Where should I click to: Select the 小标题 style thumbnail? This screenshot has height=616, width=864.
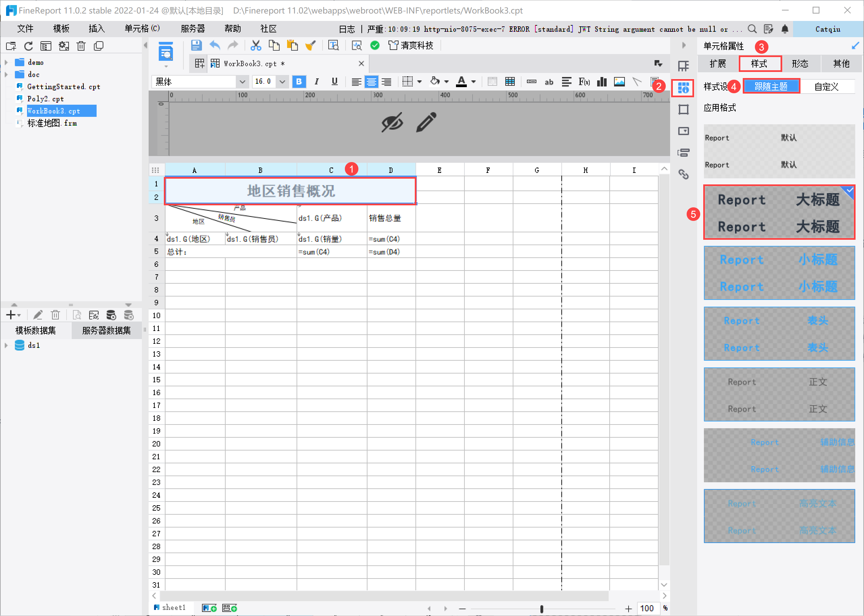pos(779,273)
